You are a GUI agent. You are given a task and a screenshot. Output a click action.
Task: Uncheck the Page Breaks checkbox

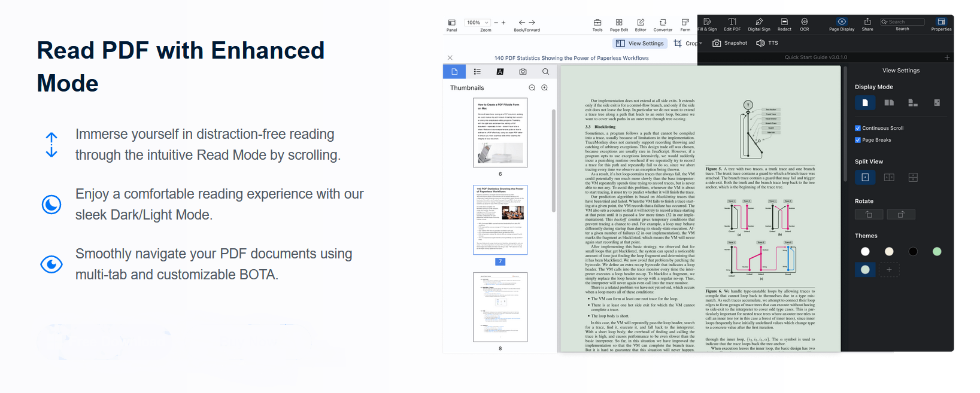coord(858,140)
